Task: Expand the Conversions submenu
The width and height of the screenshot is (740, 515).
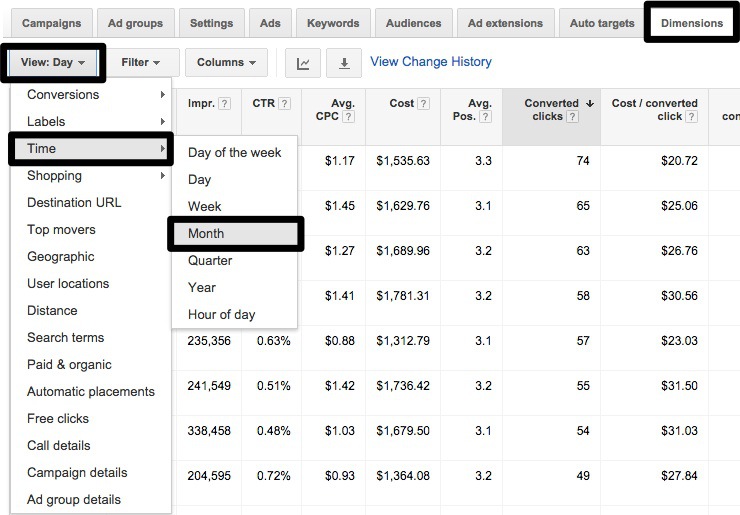Action: 91,94
